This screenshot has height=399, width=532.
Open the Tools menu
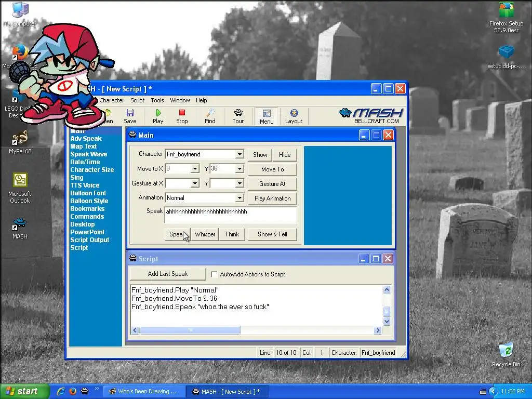(157, 100)
